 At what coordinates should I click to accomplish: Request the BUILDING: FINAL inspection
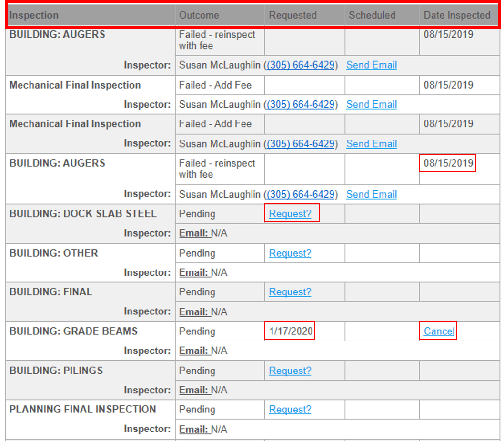[x=290, y=291]
